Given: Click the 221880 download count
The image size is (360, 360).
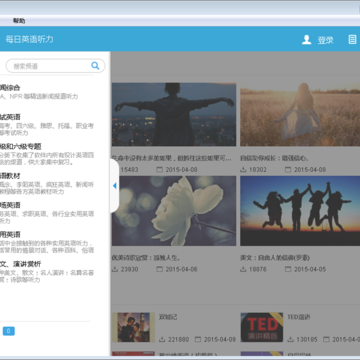Looking at the screenshot, I should coord(178,339).
